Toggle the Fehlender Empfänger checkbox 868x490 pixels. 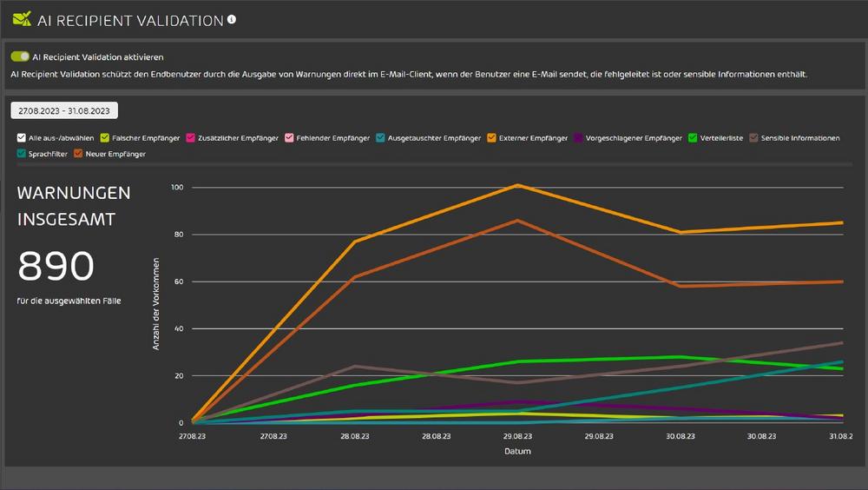point(289,138)
